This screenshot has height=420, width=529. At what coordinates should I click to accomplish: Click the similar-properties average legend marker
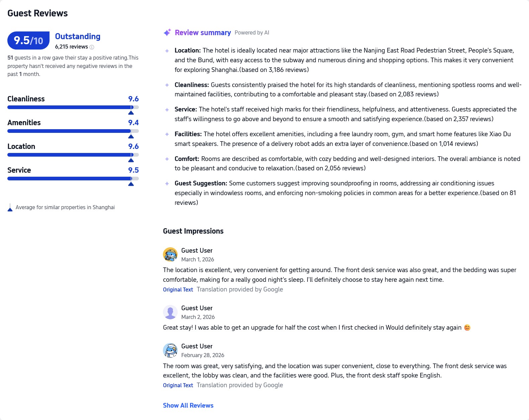point(10,208)
